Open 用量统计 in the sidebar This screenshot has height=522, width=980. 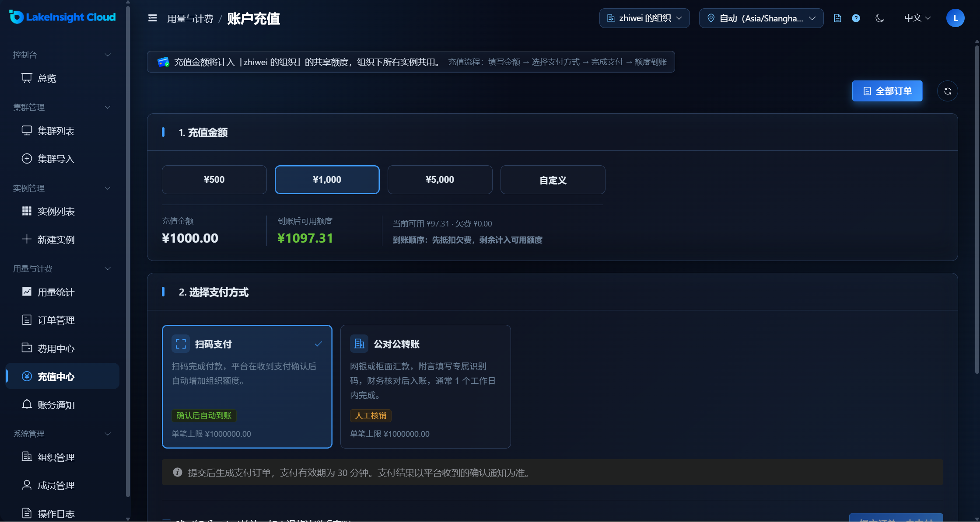point(63,292)
